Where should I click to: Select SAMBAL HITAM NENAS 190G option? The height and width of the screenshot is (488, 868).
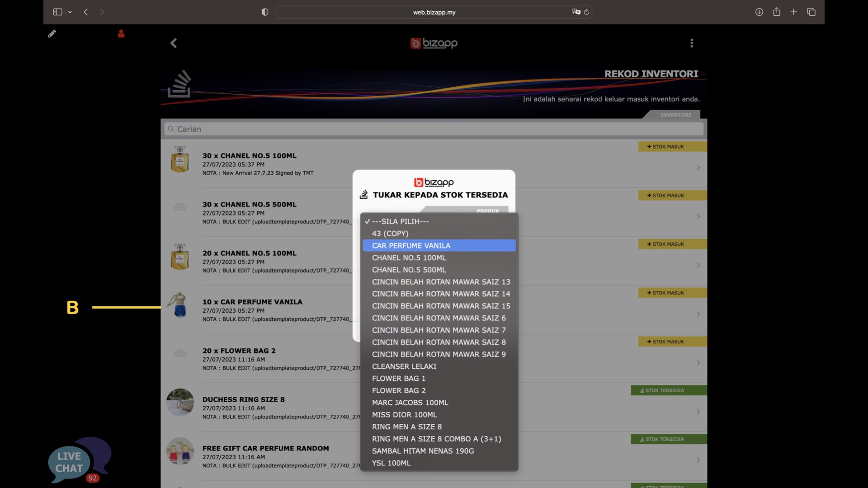(x=439, y=451)
